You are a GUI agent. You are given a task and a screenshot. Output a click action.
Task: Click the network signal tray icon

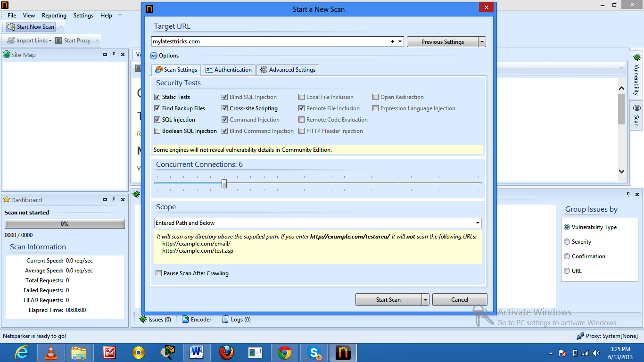click(585, 353)
